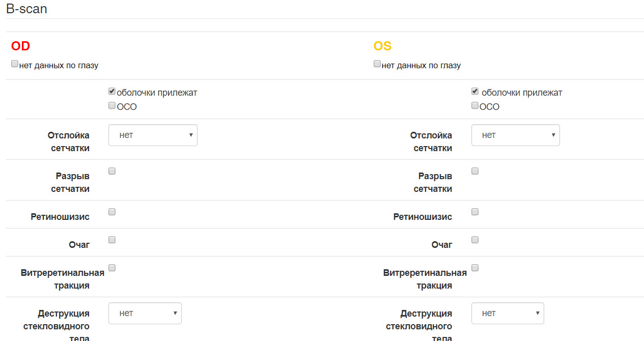
Task: Expand OD 'Деструкция стекловидного тела' dropdown
Action: coord(145,314)
